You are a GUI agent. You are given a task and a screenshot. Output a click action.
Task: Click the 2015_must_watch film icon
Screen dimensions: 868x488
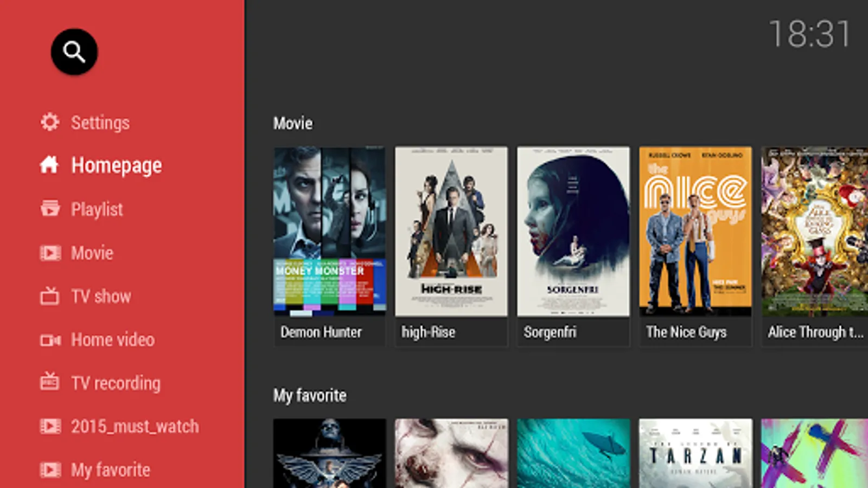[50, 426]
